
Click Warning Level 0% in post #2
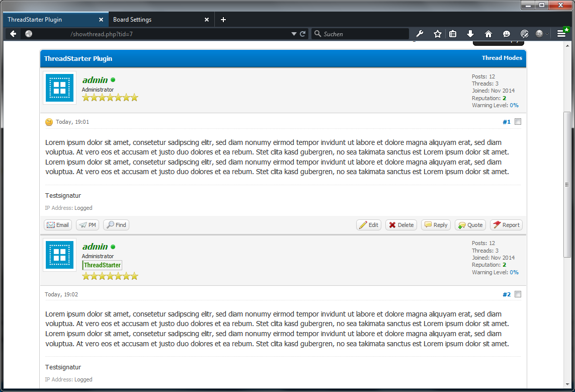pyautogui.click(x=514, y=272)
